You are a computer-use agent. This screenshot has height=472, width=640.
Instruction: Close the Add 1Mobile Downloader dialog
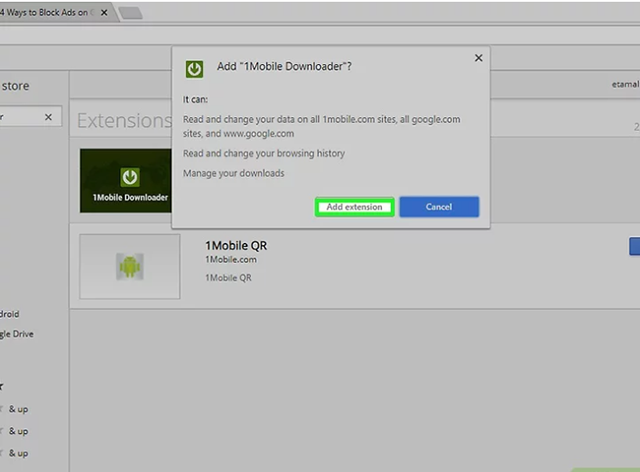click(479, 58)
